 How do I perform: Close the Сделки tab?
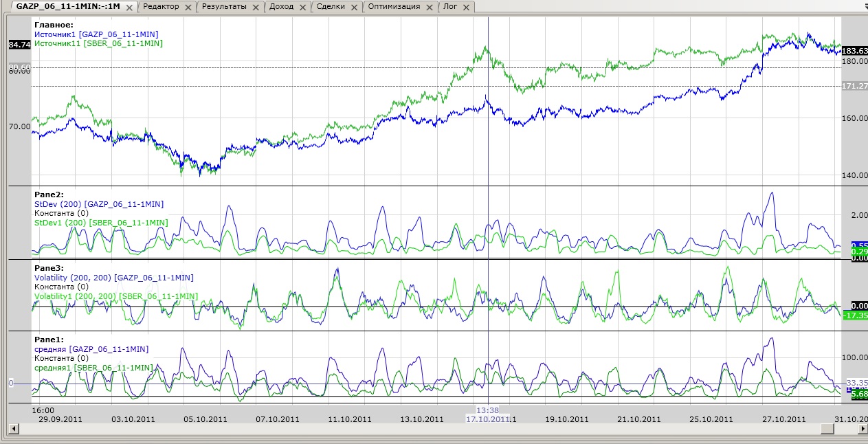(354, 7)
